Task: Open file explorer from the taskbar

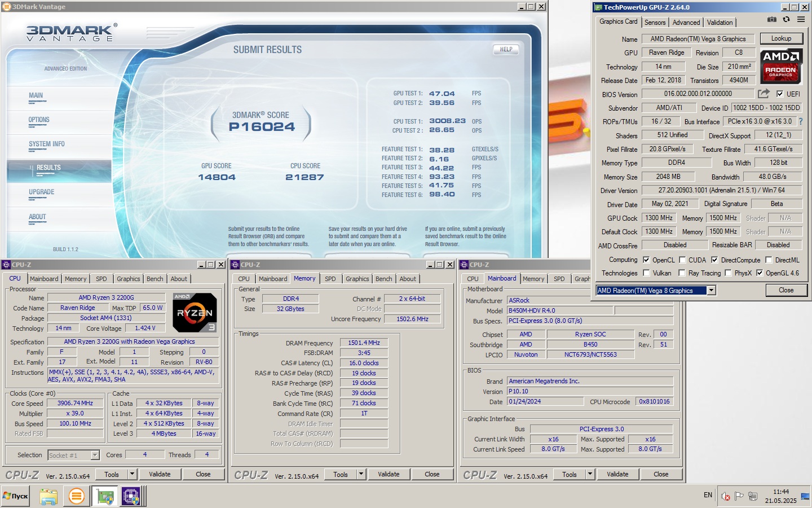Action: coord(48,496)
